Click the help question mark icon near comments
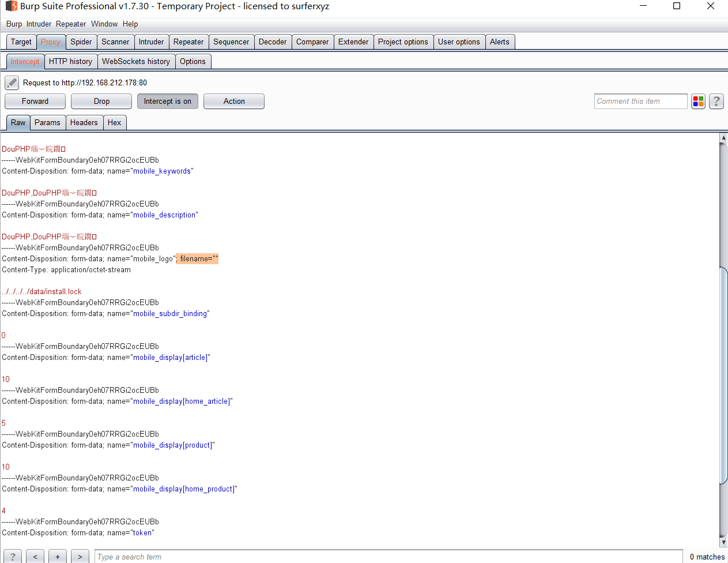The width and height of the screenshot is (728, 563). [716, 101]
